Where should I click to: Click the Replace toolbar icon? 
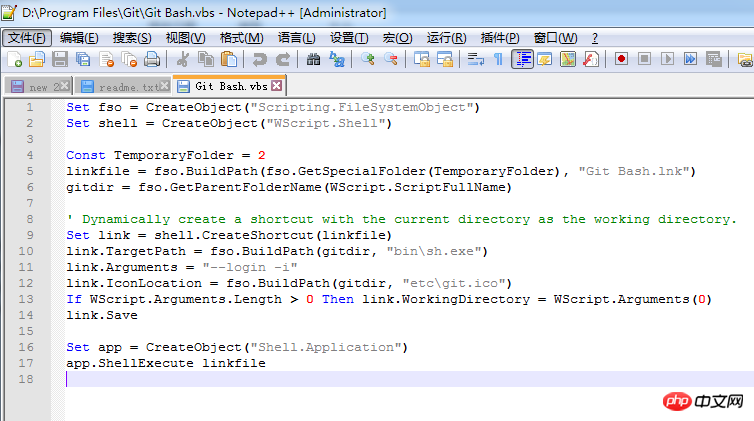click(337, 60)
